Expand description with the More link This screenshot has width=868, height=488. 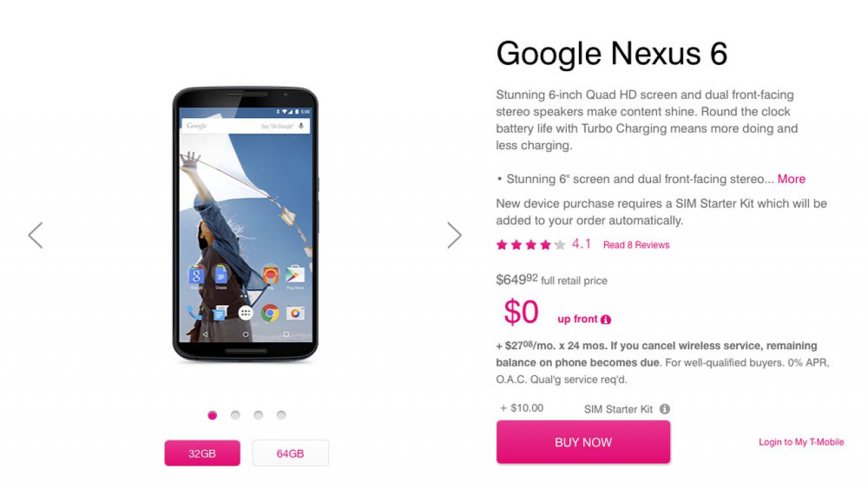(x=791, y=179)
